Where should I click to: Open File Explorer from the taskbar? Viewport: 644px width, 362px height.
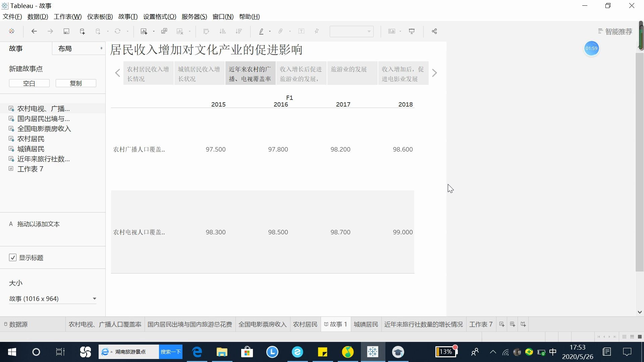(x=222, y=352)
